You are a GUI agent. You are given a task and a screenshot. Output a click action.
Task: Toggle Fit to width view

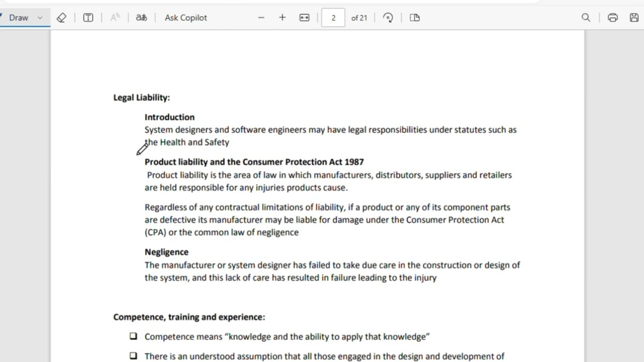tap(304, 18)
